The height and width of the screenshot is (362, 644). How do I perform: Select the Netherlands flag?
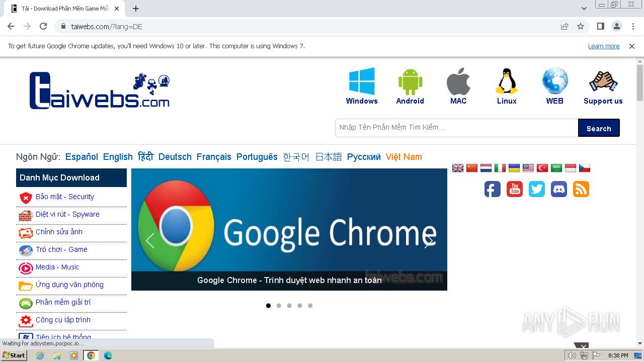click(486, 168)
